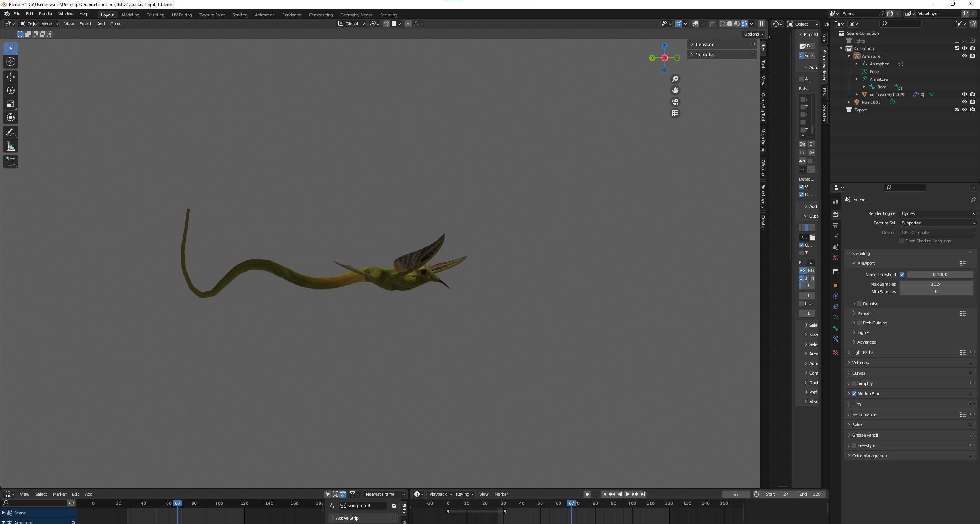Image resolution: width=980 pixels, height=524 pixels.
Task: Activate the Scale tool
Action: pos(10,104)
